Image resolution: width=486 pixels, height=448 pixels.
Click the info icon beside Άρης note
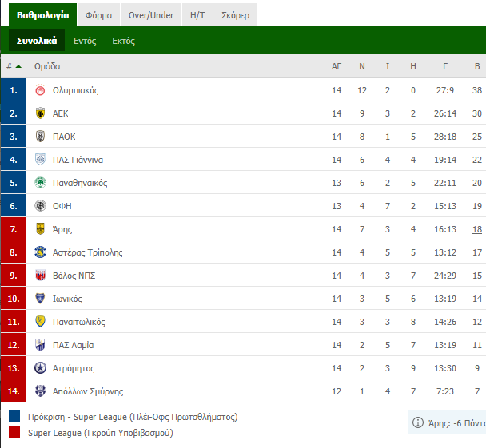(417, 422)
